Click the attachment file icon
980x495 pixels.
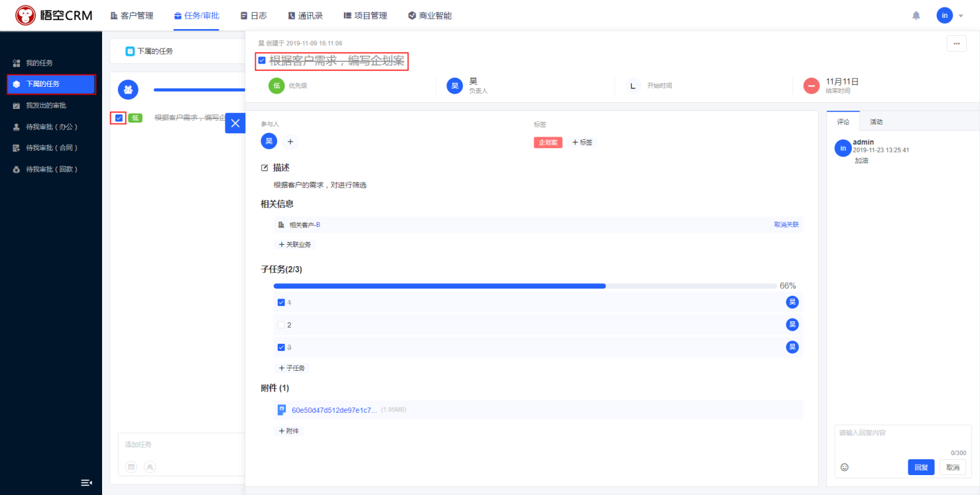pos(282,410)
